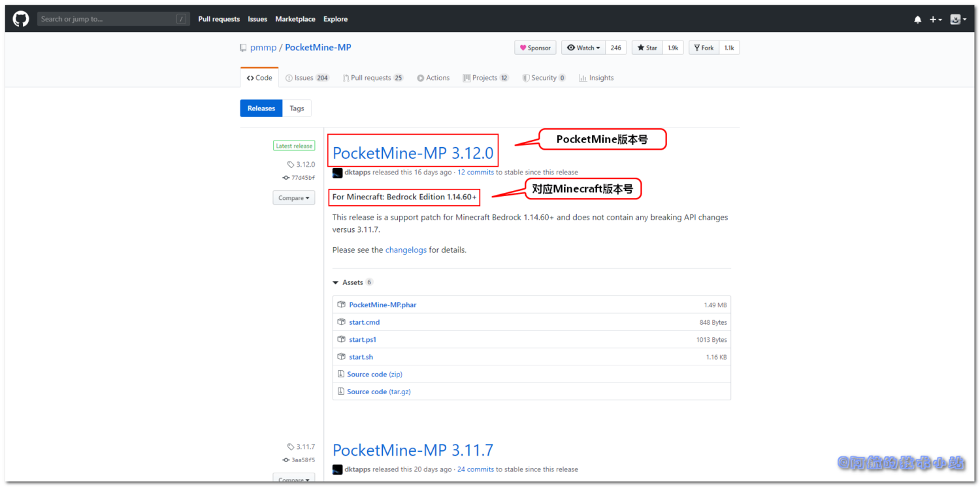Open dktapps' profile avatar

point(337,172)
